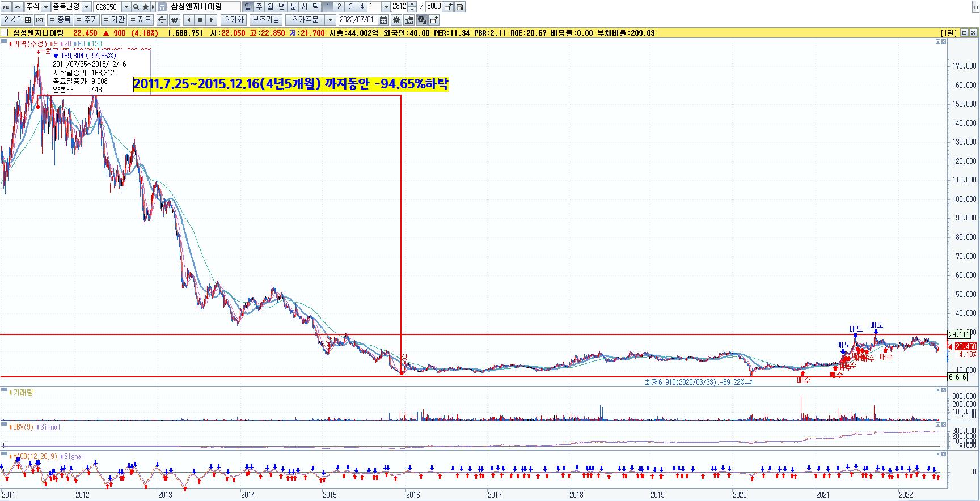Screen dimensions: 980x501
Task: Click the OBV(9) indicator label
Action: tap(23, 427)
